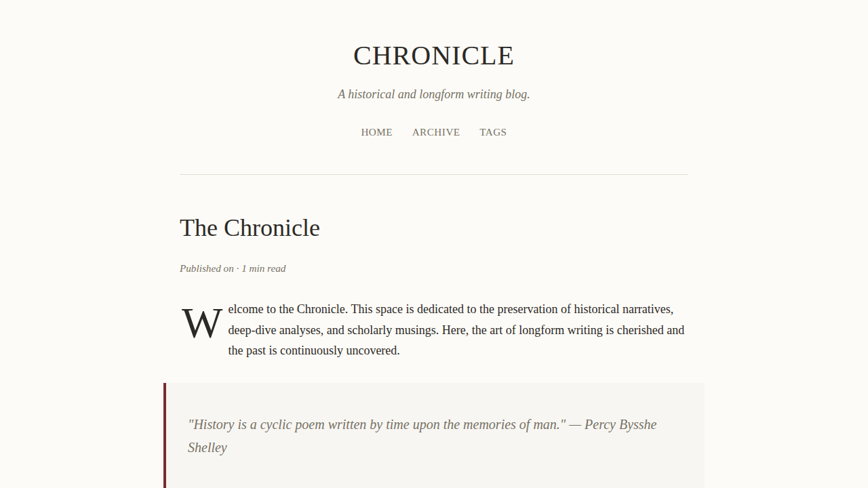The image size is (868, 488).
Task: Click the Published on metadata text
Action: click(x=206, y=268)
